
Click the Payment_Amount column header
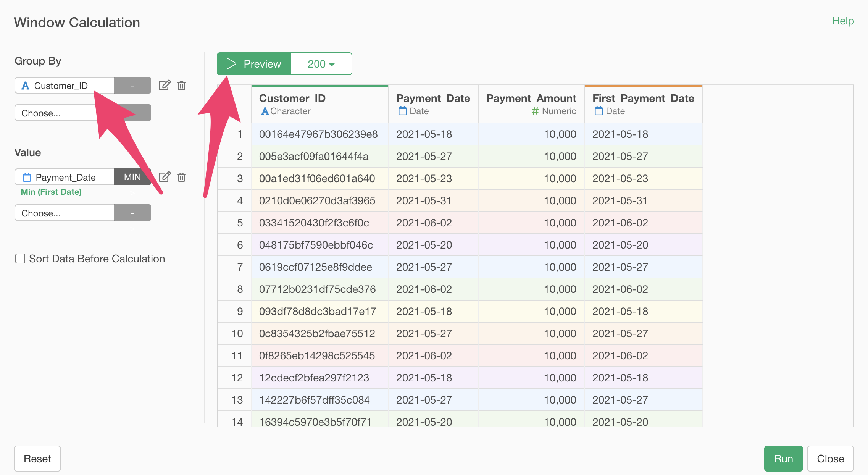coord(531,99)
